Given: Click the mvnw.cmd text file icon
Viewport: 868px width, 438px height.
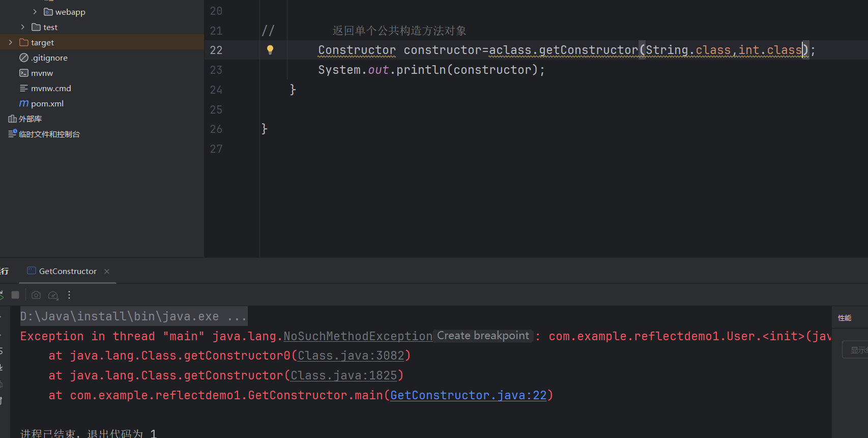Looking at the screenshot, I should pos(24,88).
